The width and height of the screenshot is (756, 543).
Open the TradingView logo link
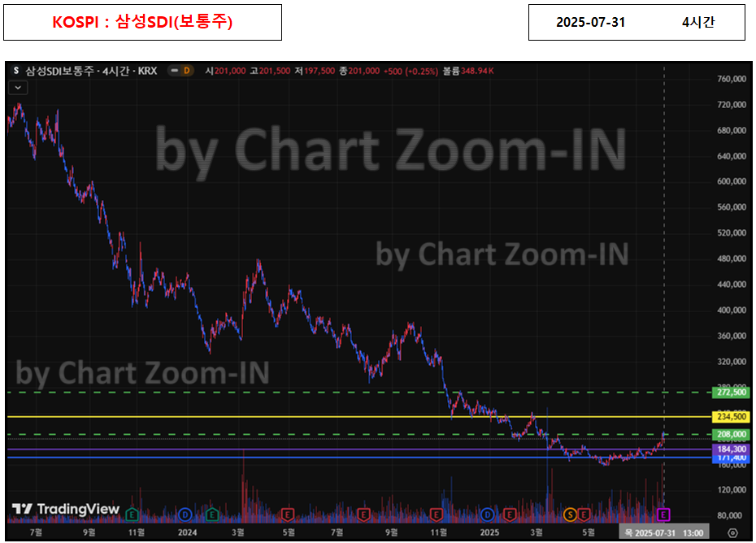click(x=66, y=509)
